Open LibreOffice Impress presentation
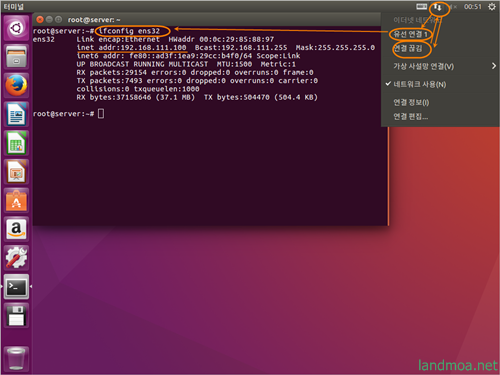500x375 pixels. [16, 172]
